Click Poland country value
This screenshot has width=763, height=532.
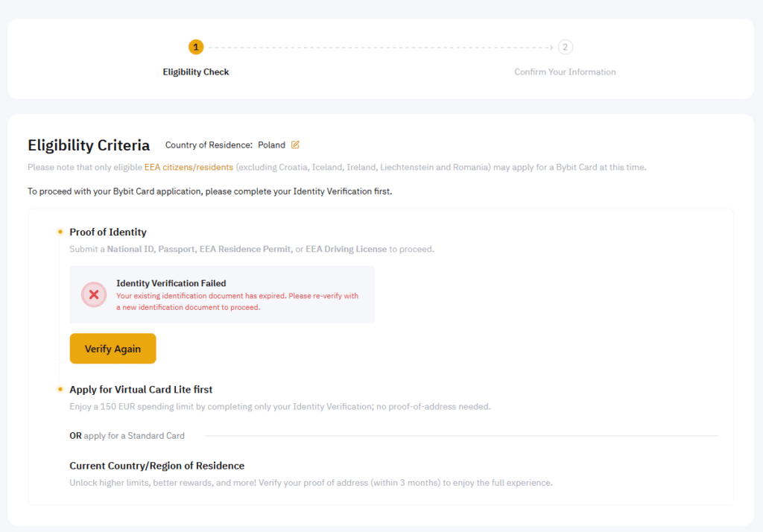(271, 145)
